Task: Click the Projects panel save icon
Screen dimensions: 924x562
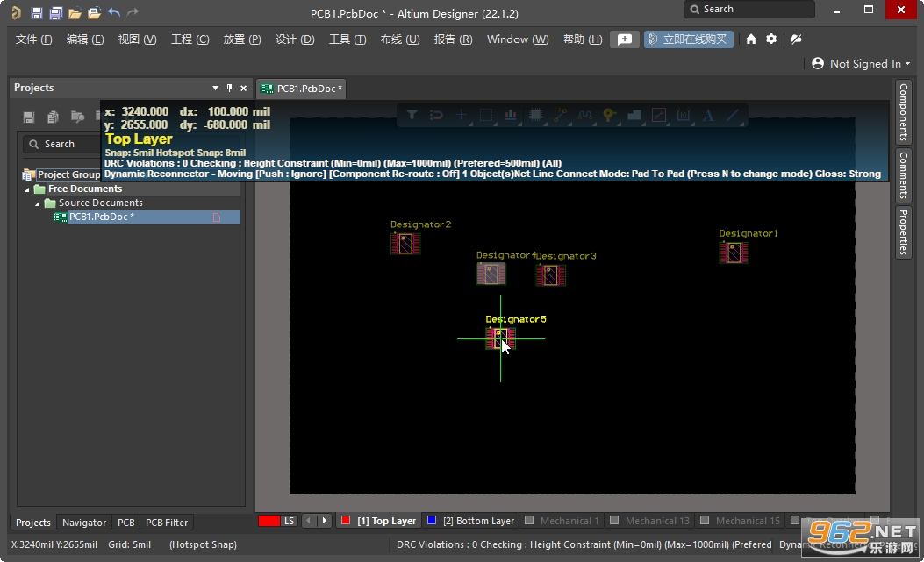Action: click(29, 117)
